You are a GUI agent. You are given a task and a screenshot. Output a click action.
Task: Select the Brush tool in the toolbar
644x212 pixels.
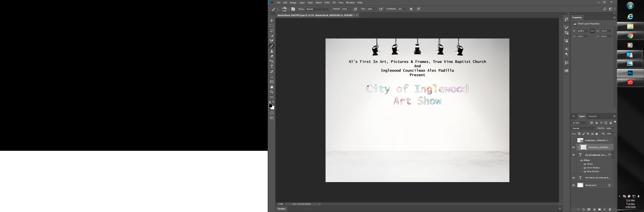pyautogui.click(x=272, y=46)
